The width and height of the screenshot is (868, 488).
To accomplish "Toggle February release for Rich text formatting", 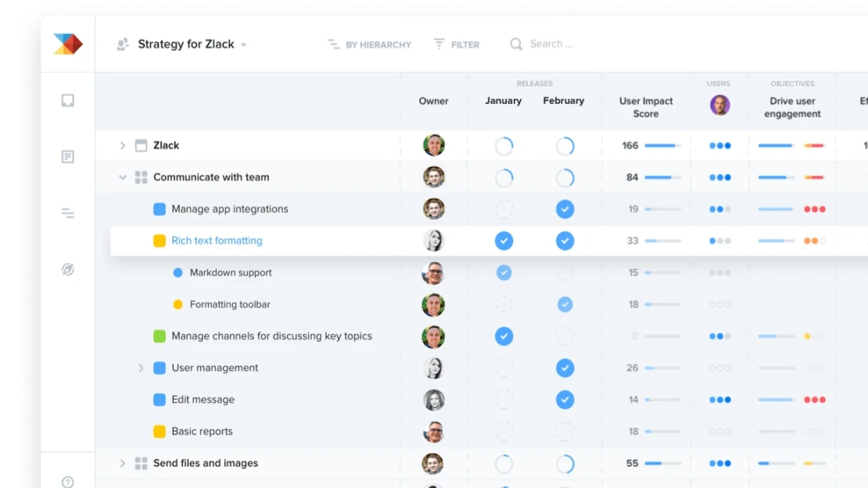I will [x=565, y=241].
